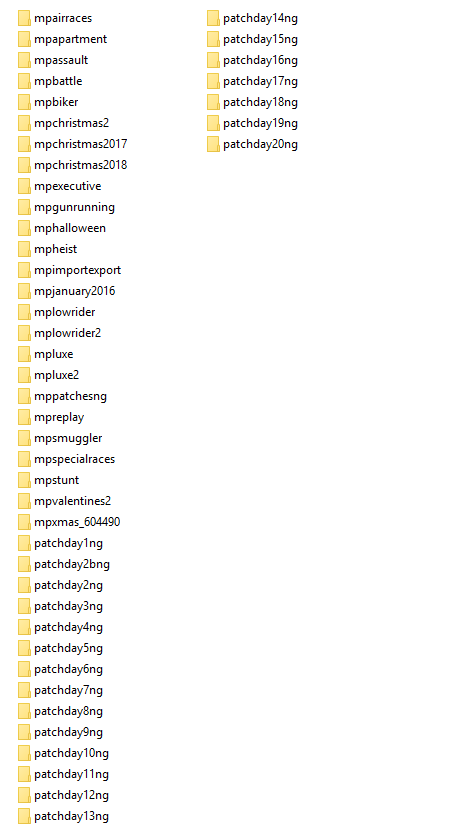Image resolution: width=459 pixels, height=833 pixels.
Task: Click the mpchristmas2017 folder icon
Action: (24, 144)
